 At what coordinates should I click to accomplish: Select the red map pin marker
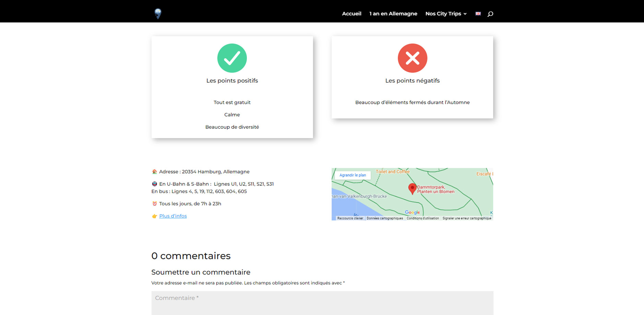(x=412, y=188)
